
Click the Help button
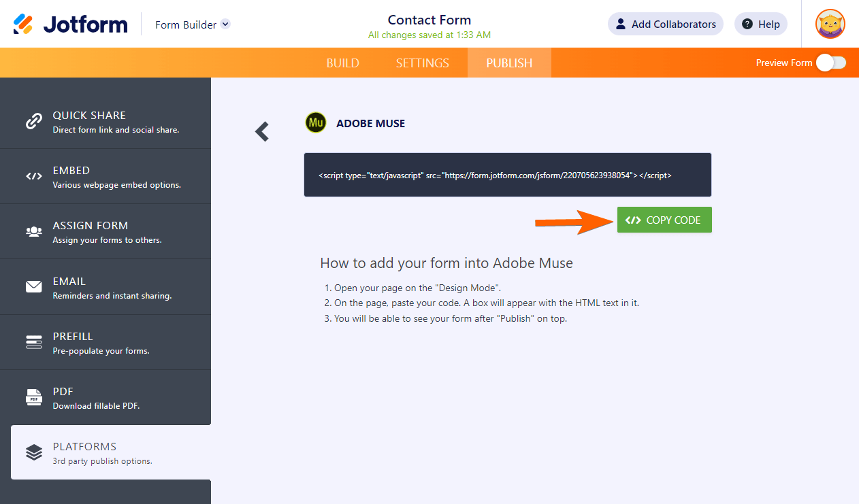click(760, 24)
